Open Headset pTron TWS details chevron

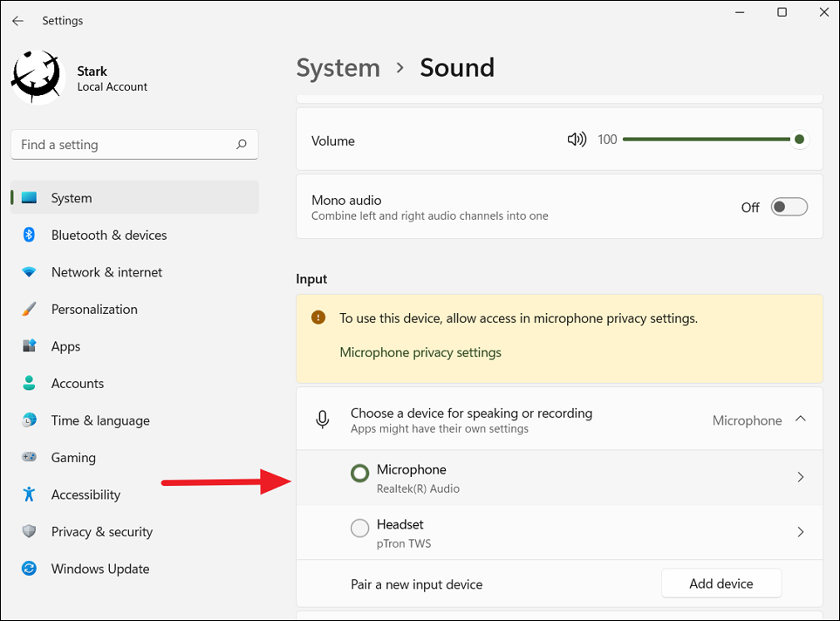click(x=800, y=532)
